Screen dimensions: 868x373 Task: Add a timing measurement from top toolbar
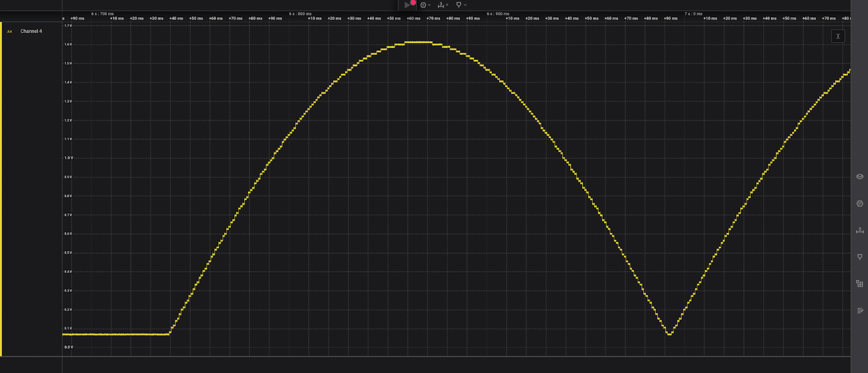[442, 5]
